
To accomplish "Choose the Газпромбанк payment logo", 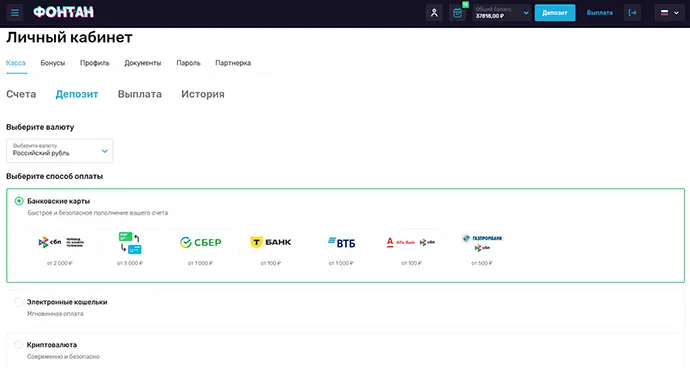I will (482, 243).
